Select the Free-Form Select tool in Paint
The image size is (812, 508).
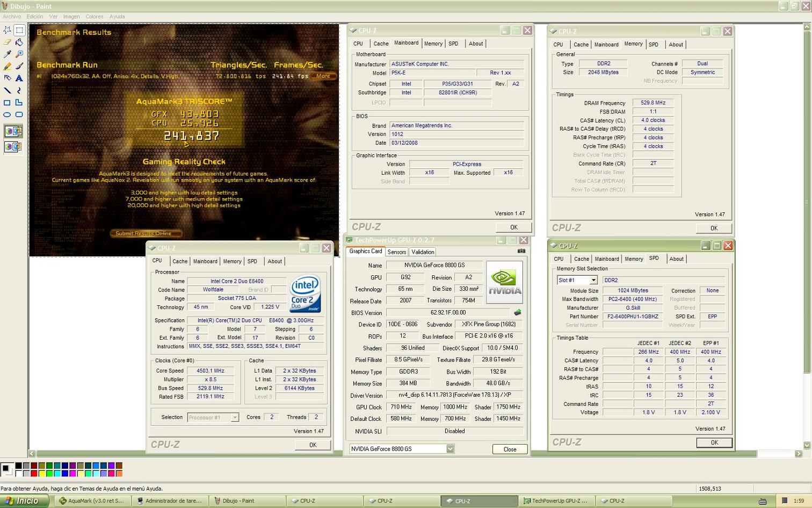7,30
